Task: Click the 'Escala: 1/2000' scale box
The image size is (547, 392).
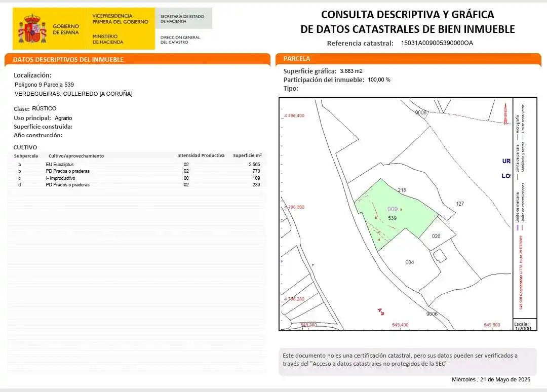Action: (x=525, y=325)
